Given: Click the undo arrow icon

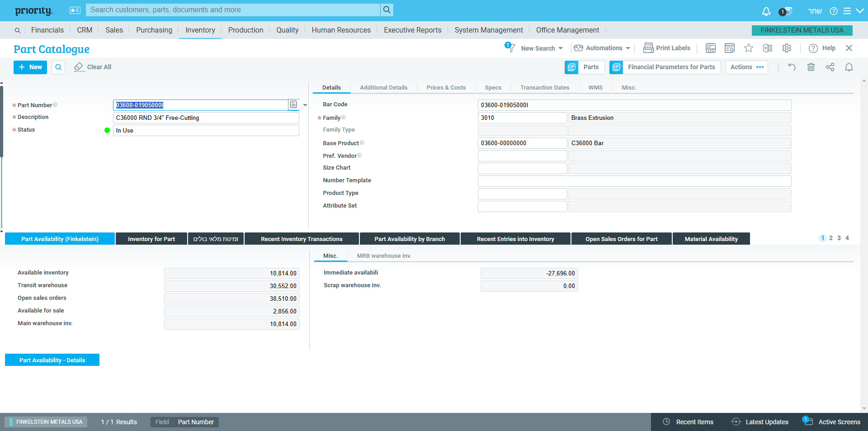Looking at the screenshot, I should (x=792, y=67).
